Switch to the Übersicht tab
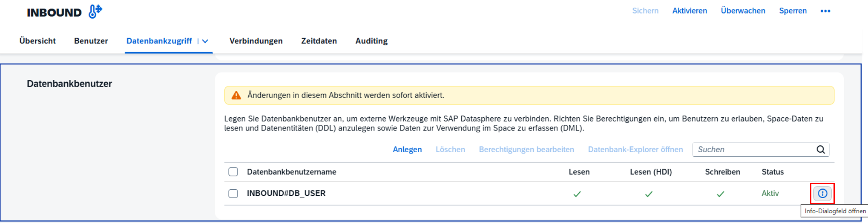868x223 pixels. click(37, 41)
